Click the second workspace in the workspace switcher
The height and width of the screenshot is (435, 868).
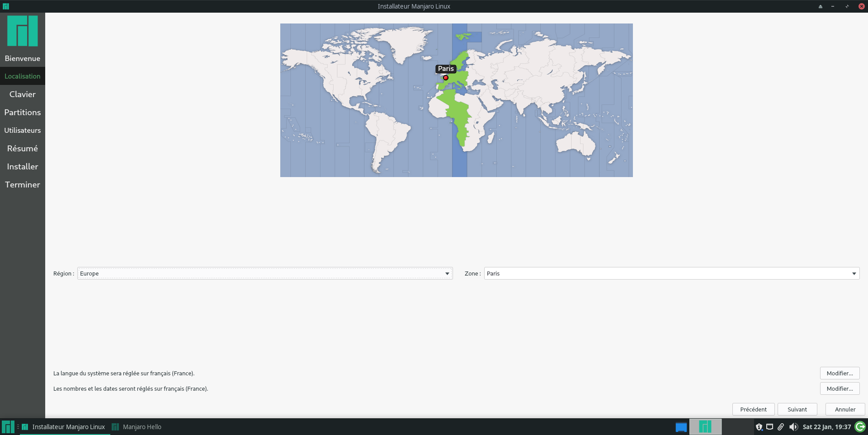[x=705, y=426]
